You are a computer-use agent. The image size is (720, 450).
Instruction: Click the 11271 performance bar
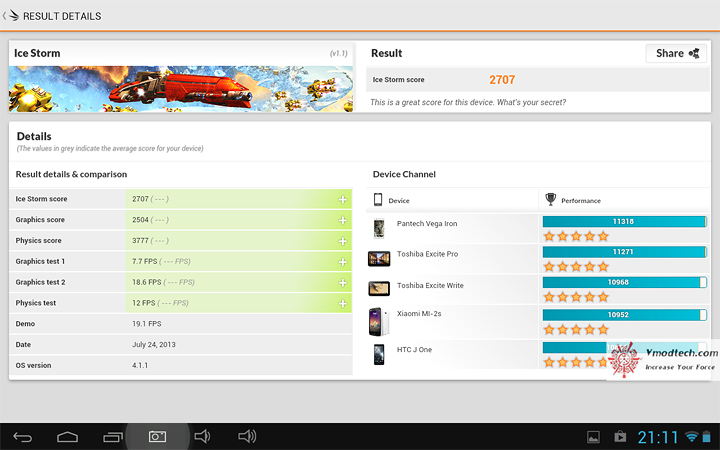click(x=624, y=252)
